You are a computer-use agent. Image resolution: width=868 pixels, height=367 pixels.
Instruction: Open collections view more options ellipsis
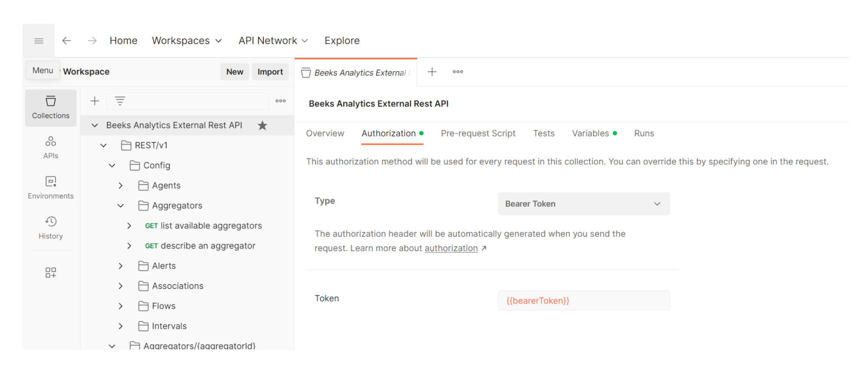(x=281, y=101)
